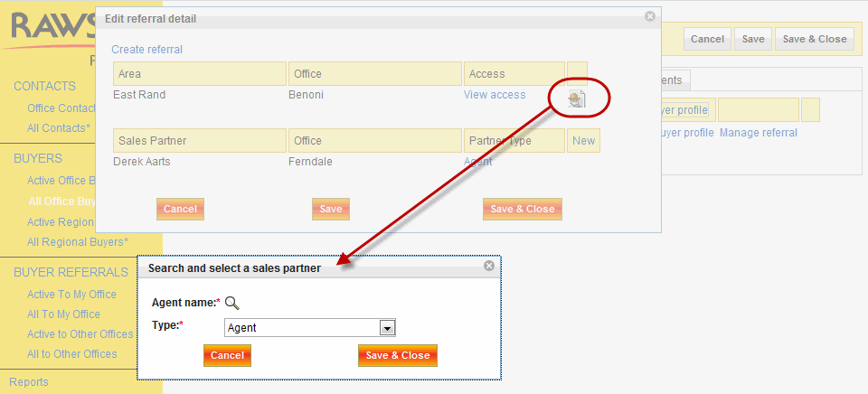Open the Type dropdown showing Agent
The height and width of the screenshot is (394, 868).
pyautogui.click(x=387, y=328)
